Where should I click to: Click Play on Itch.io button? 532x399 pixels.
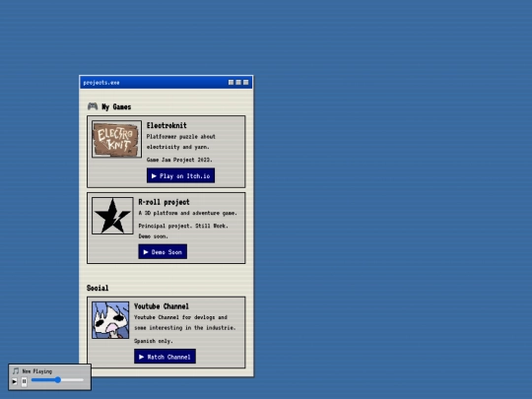point(180,175)
